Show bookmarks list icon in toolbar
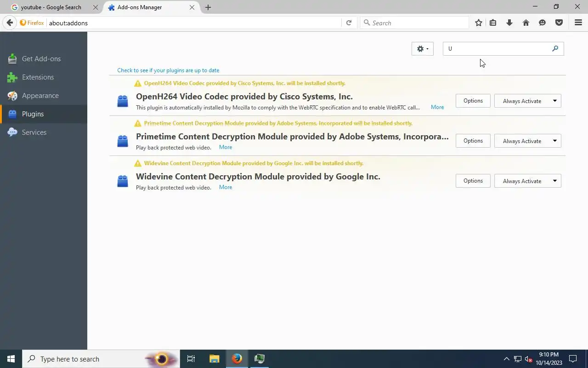The image size is (588, 368). pyautogui.click(x=493, y=23)
